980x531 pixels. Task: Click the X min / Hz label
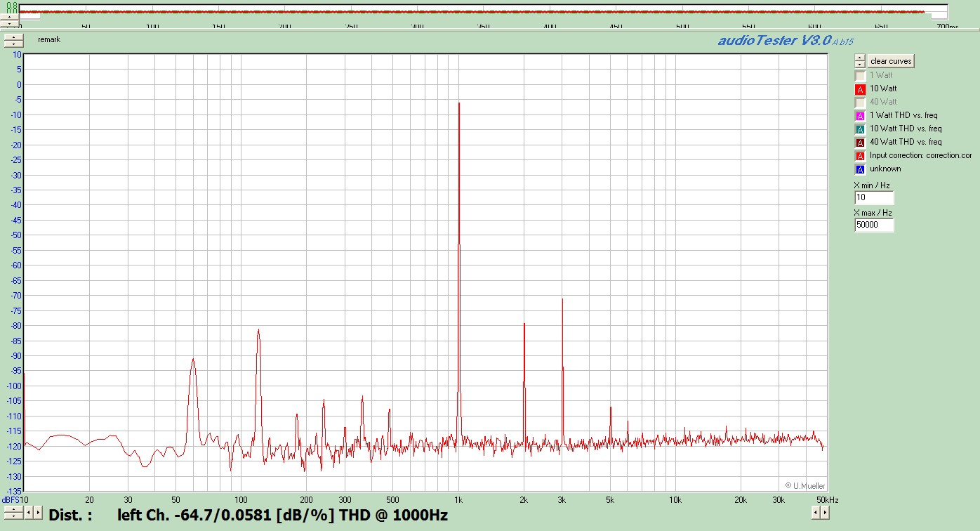point(872,185)
